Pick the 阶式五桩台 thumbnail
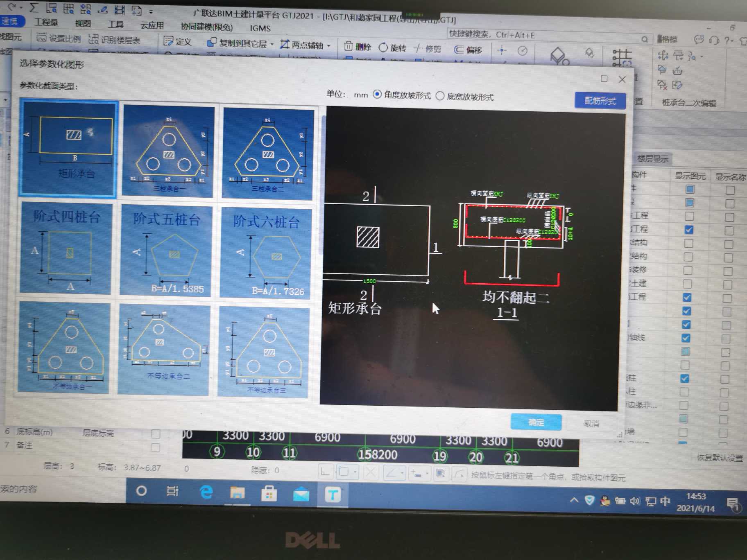 (x=165, y=250)
